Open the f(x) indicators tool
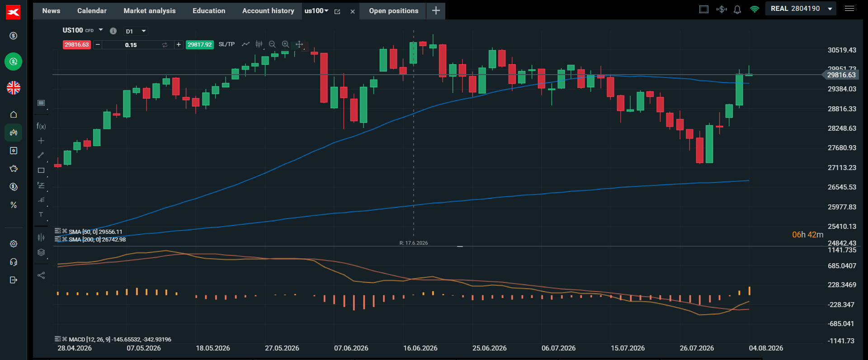The height and width of the screenshot is (360, 868). (41, 126)
